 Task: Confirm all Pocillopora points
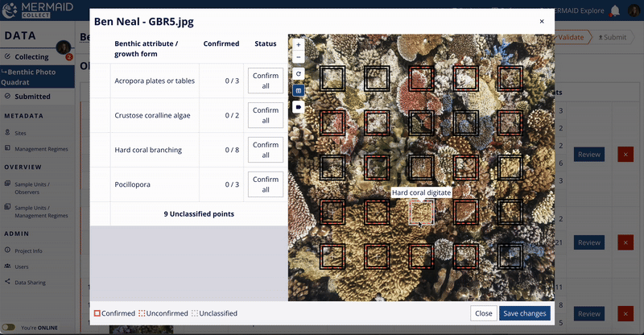[266, 184]
